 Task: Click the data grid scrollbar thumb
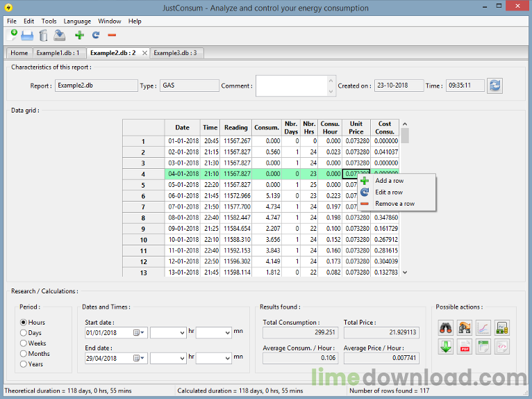[x=404, y=136]
